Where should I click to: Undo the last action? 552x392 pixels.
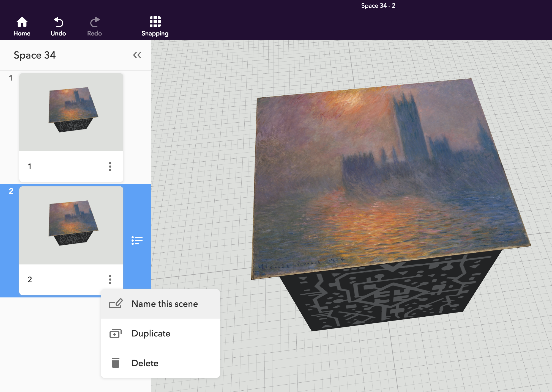[58, 26]
